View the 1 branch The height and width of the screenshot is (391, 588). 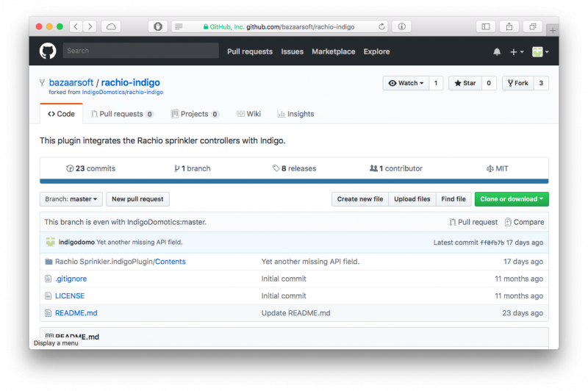point(192,169)
